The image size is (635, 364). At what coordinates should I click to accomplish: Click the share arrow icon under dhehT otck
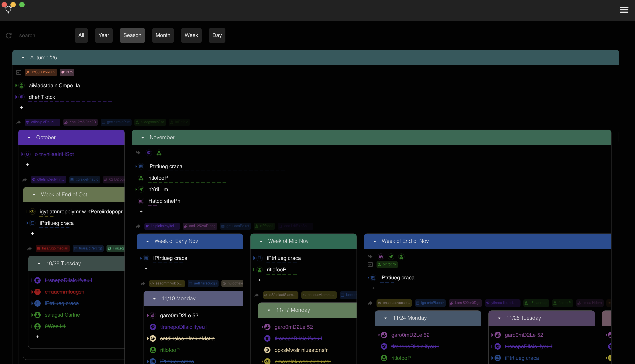click(x=18, y=122)
